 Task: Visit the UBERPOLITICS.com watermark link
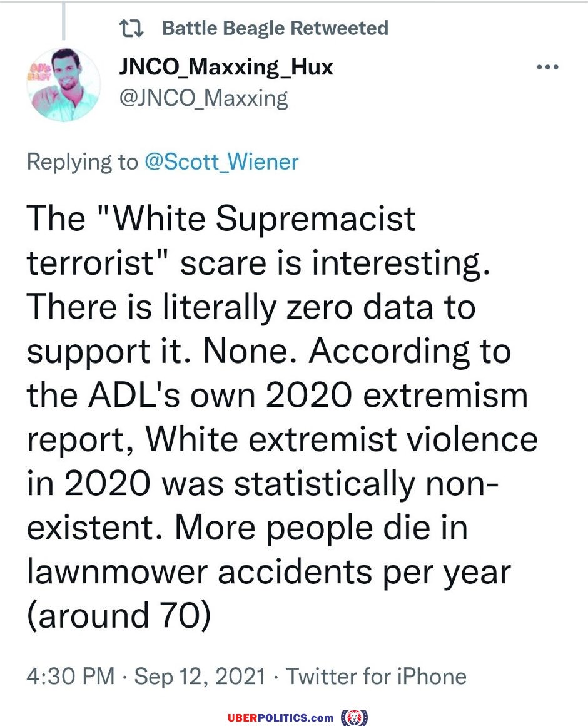280,718
